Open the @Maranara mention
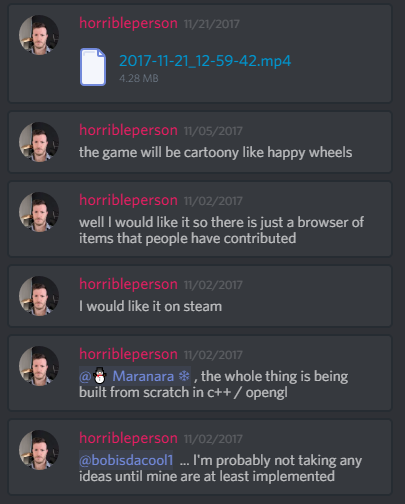This screenshot has height=504, width=405. click(x=135, y=376)
